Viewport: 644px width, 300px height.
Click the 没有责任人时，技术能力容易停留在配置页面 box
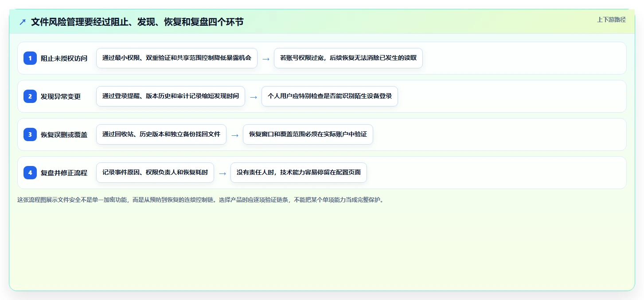(x=299, y=173)
